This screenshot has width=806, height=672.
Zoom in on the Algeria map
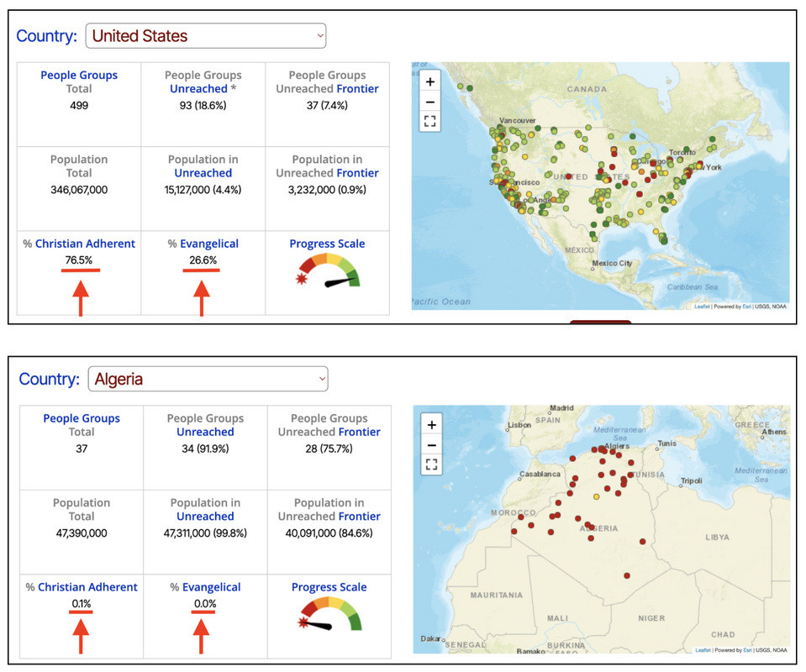[x=432, y=425]
